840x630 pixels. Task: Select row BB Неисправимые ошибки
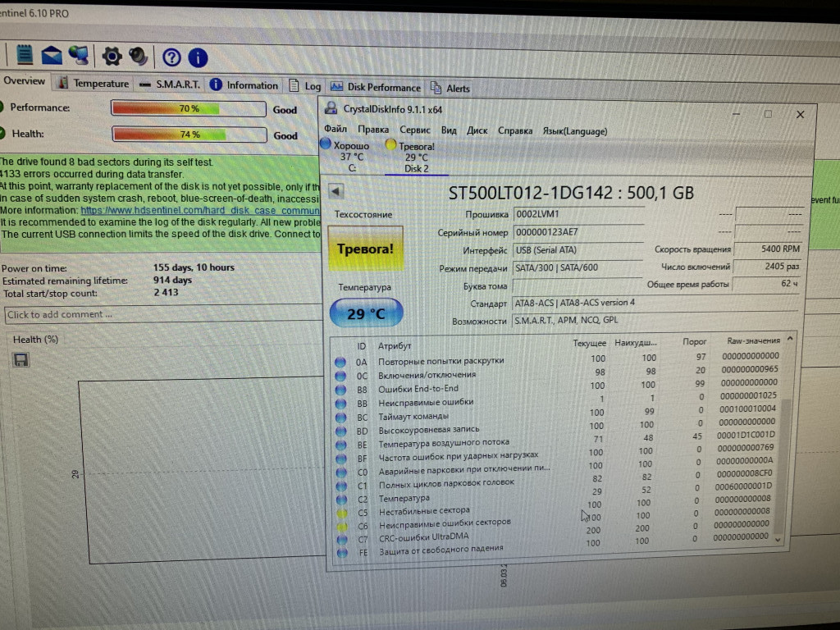[x=555, y=399]
